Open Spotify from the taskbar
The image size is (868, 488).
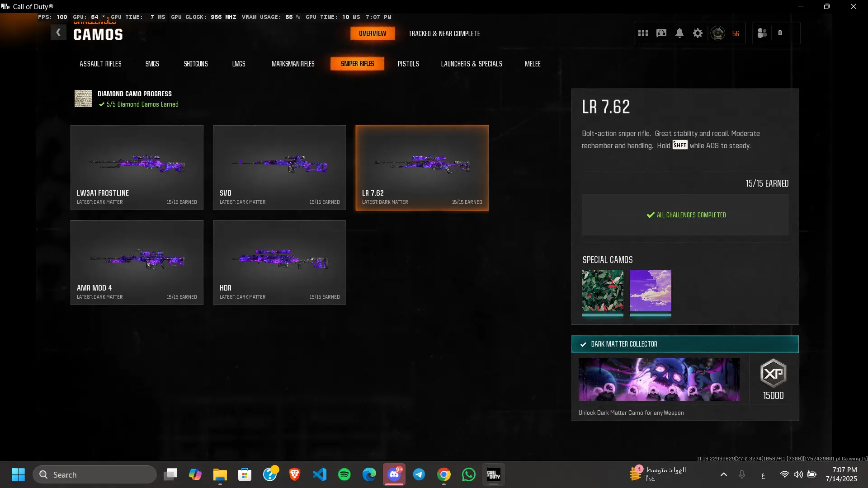(344, 474)
